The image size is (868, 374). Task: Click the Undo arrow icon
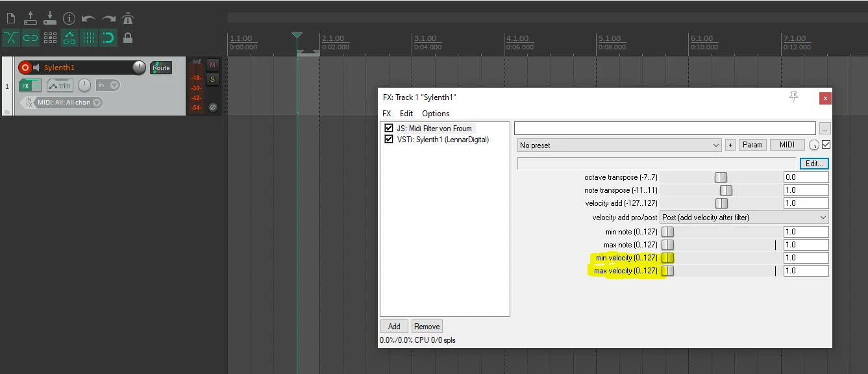point(89,18)
